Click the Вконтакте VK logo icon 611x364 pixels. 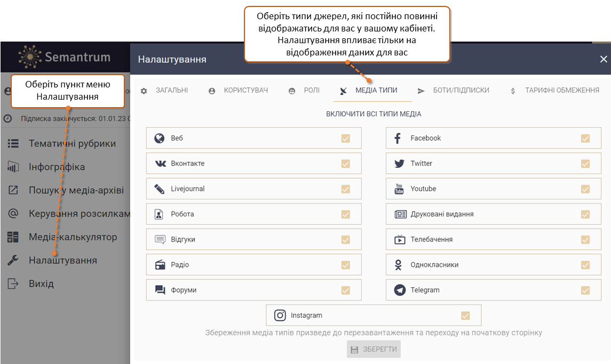161,164
